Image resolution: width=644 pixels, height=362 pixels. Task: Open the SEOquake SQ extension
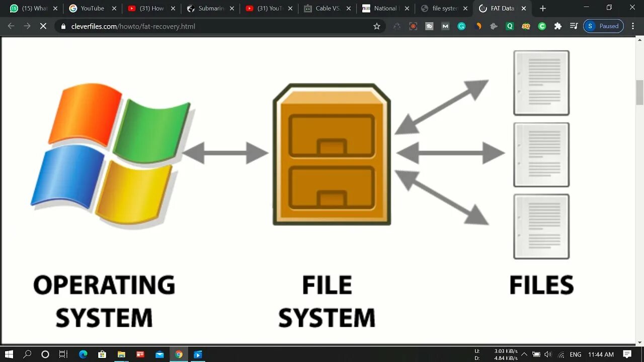click(526, 26)
